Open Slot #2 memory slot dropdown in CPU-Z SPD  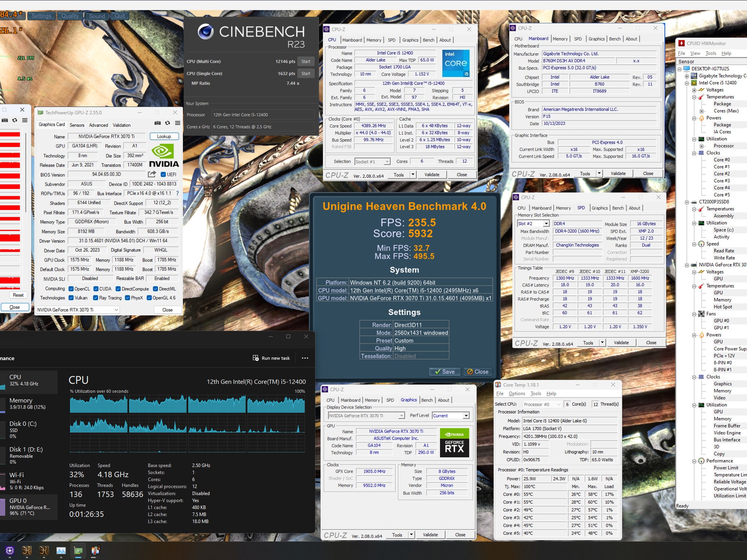533,223
